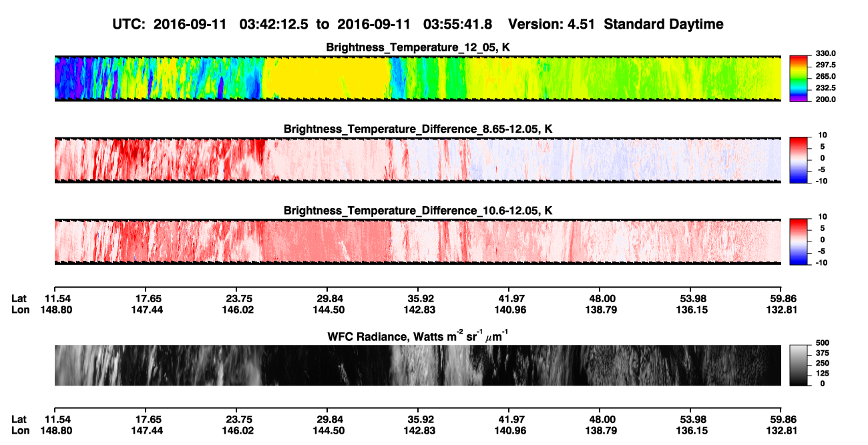
Task: Click longitude 140.96 beneath the 10.6-12.05 panel
Action: click(511, 309)
